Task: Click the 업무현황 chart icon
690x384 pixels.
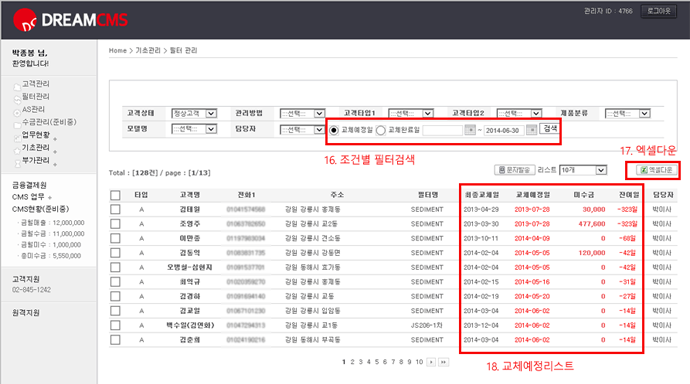Action: 17,138
